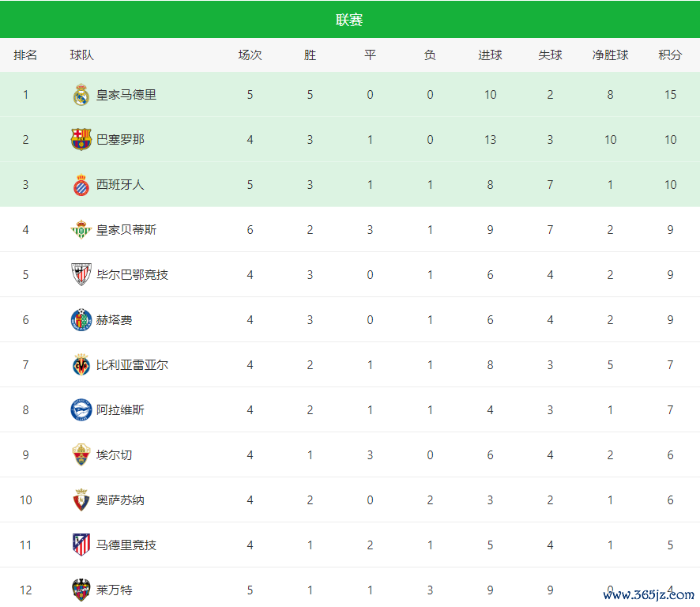Click the Levante club crest
Image resolution: width=700 pixels, height=607 pixels.
[x=81, y=590]
